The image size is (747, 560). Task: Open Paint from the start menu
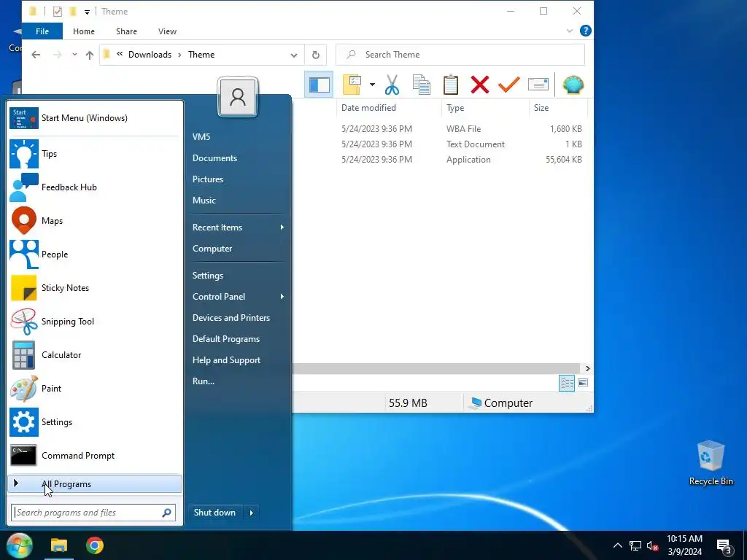[x=95, y=389]
